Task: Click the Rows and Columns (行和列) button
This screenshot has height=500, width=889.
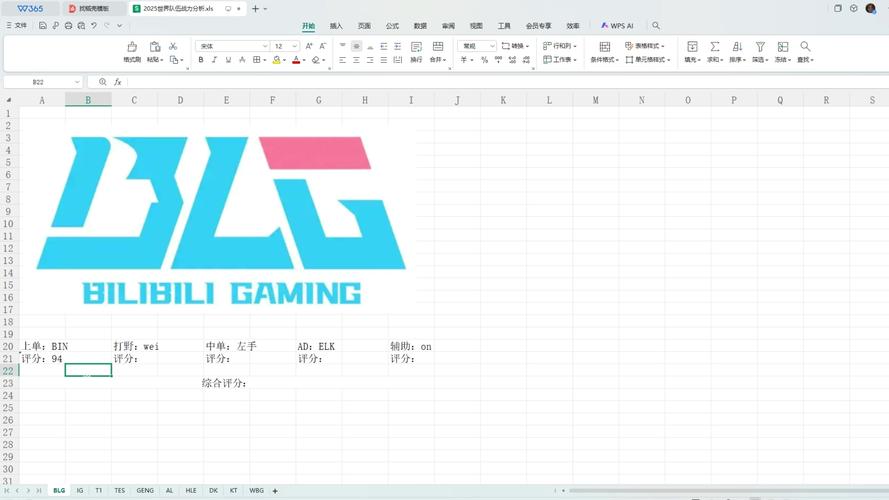Action: (560, 46)
